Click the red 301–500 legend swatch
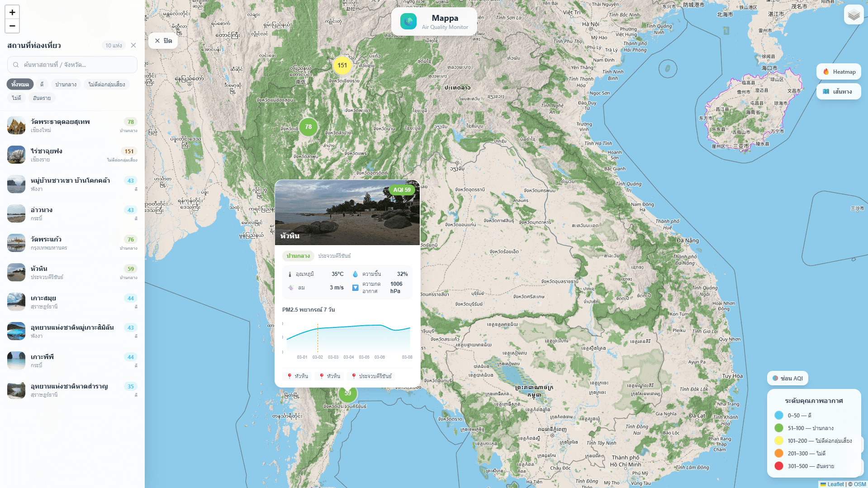Viewport: 868px width, 488px height. point(779,466)
